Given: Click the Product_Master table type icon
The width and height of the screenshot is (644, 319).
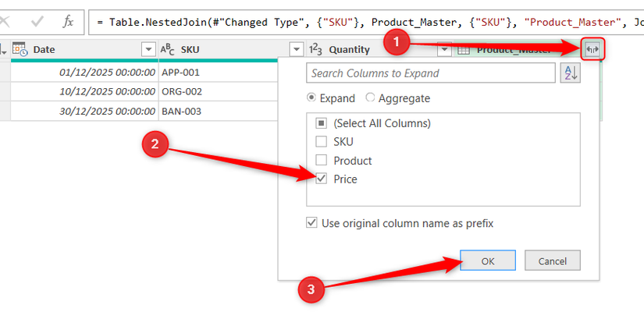Looking at the screenshot, I should point(463,50).
